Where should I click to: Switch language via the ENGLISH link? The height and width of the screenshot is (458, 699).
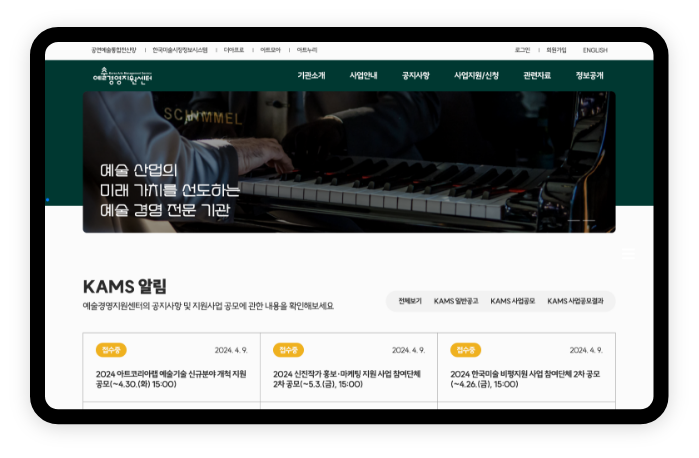click(595, 50)
